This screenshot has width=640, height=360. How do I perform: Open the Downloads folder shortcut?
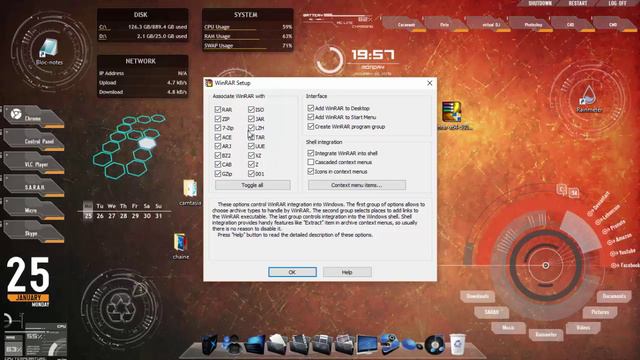coord(478,296)
